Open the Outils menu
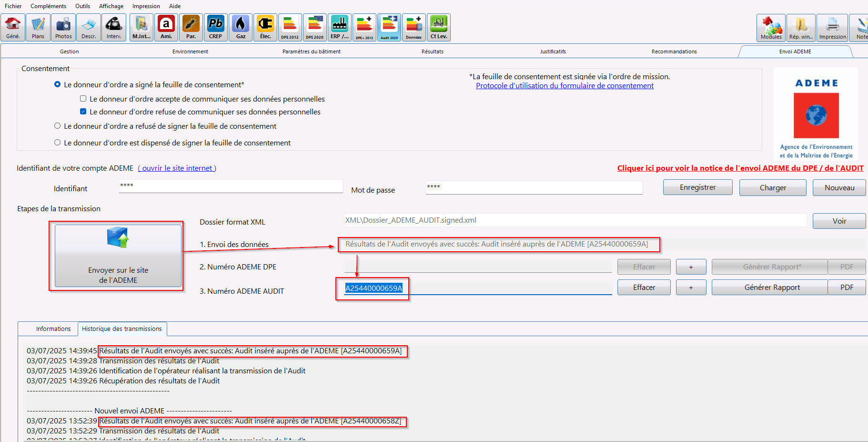This screenshot has height=442, width=868. (x=82, y=6)
